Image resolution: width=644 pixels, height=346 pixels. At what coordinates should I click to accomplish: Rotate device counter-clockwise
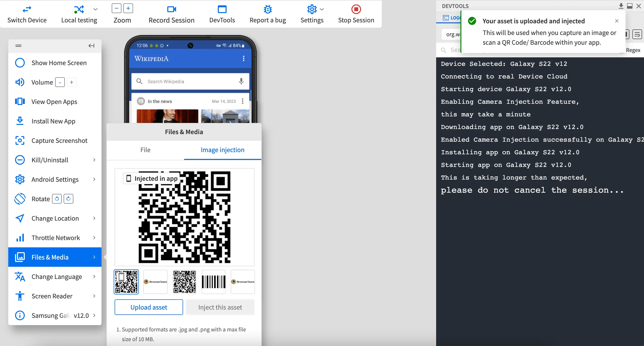(x=57, y=199)
